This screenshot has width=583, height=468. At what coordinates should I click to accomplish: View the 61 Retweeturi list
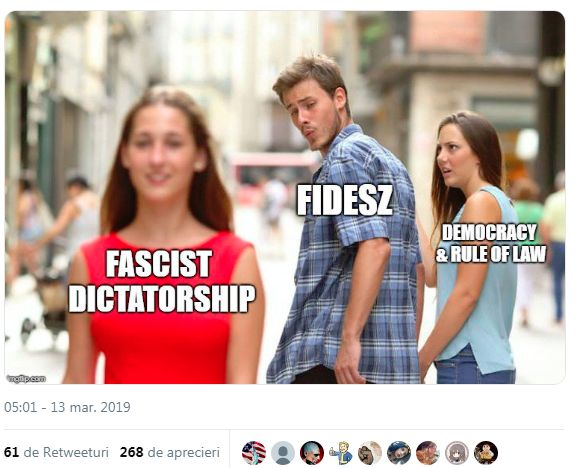56,452
